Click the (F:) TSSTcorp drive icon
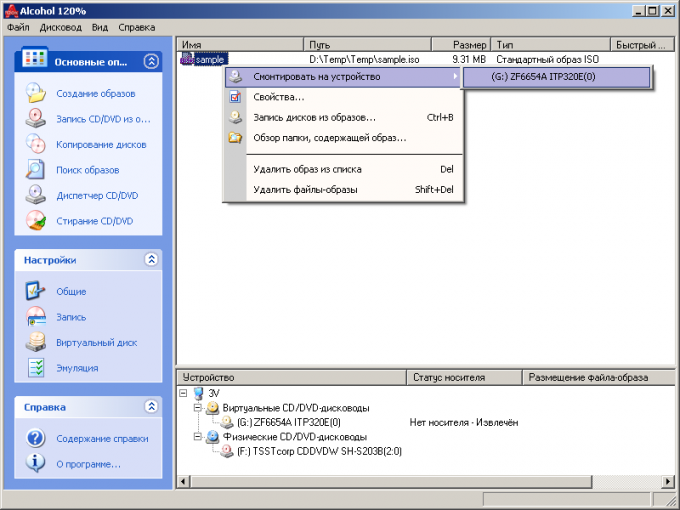This screenshot has height=510, width=680. [227, 451]
